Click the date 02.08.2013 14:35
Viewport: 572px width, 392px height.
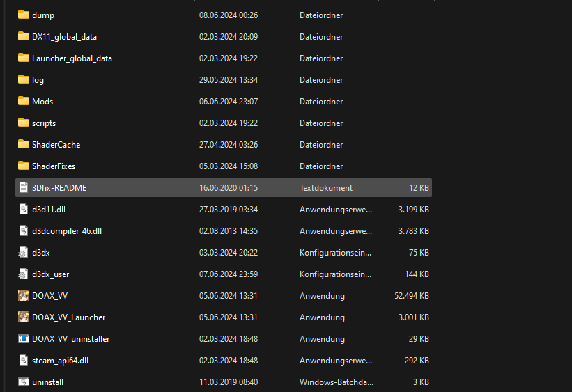[x=229, y=231]
